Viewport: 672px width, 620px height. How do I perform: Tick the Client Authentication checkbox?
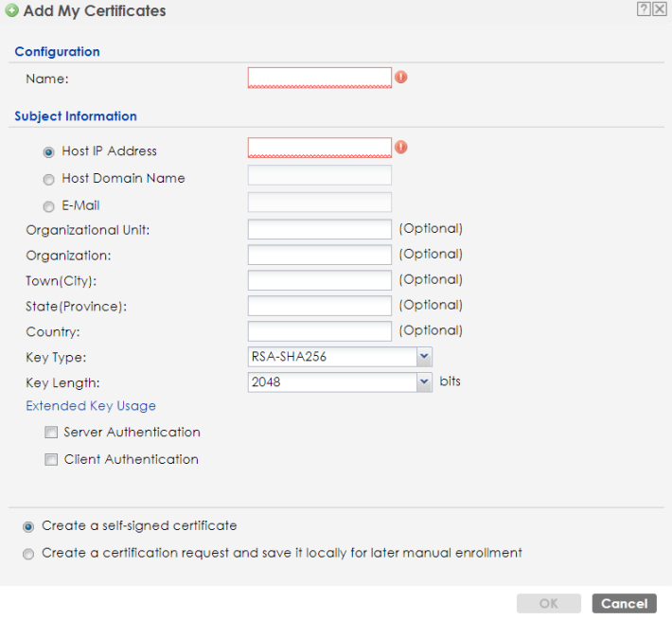point(51,460)
